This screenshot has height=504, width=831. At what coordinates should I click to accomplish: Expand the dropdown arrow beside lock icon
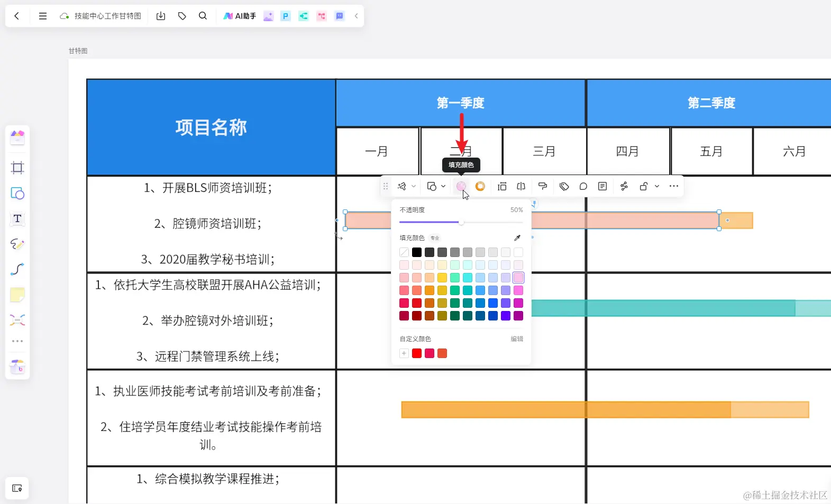coord(657,186)
